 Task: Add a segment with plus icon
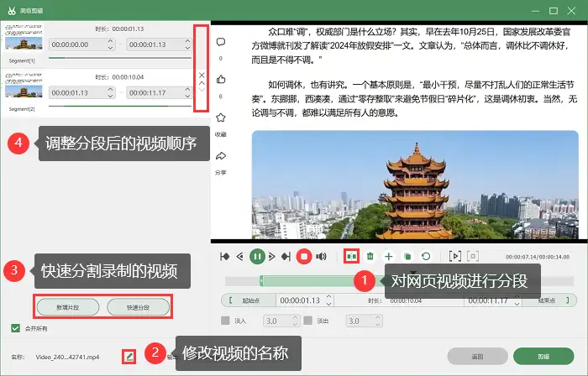tap(388, 257)
